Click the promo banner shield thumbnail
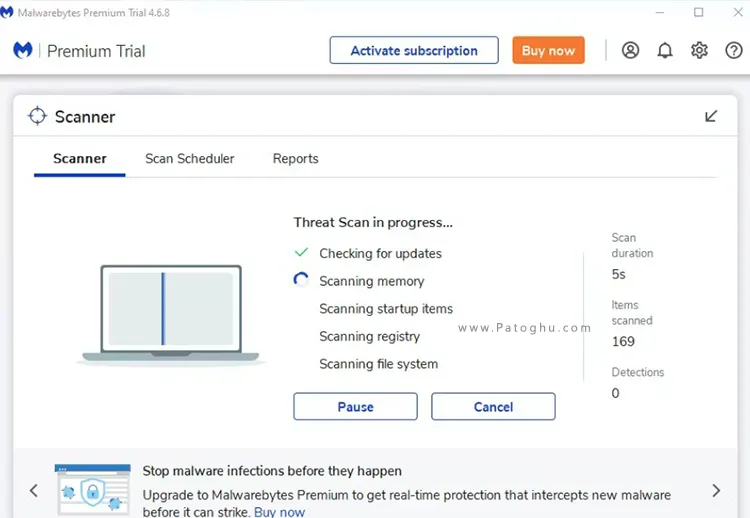750x518 pixels. (x=92, y=489)
